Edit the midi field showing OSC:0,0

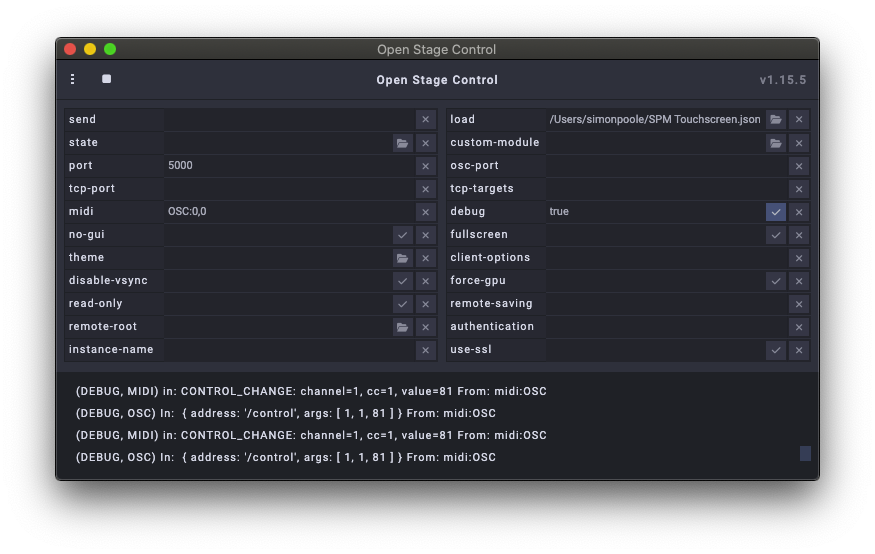(289, 211)
